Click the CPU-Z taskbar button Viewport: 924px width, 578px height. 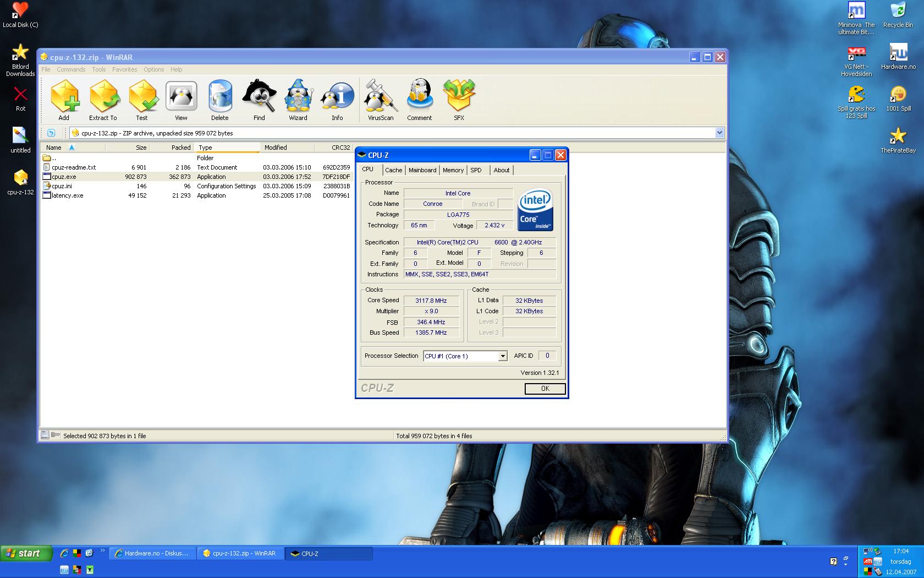coord(329,553)
